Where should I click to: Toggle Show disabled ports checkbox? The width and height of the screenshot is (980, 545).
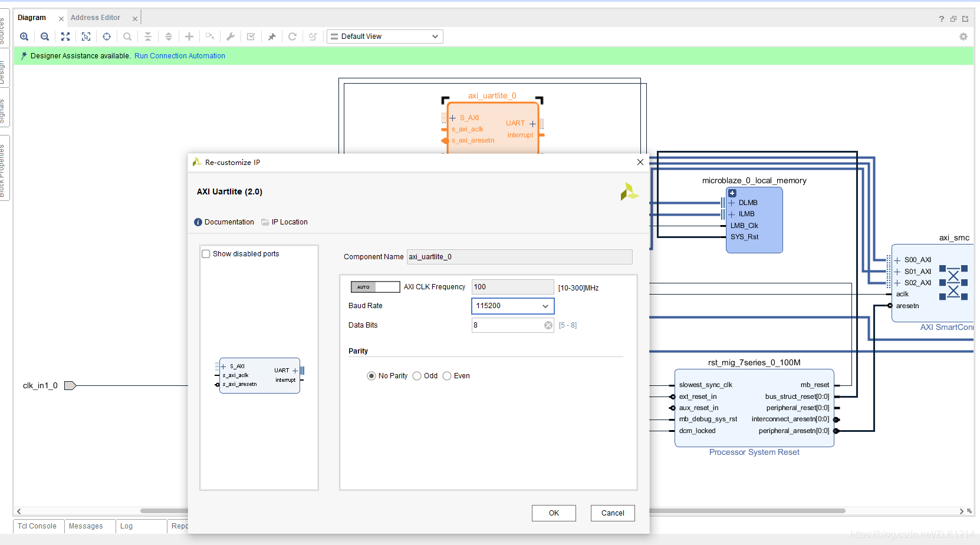[x=206, y=254]
